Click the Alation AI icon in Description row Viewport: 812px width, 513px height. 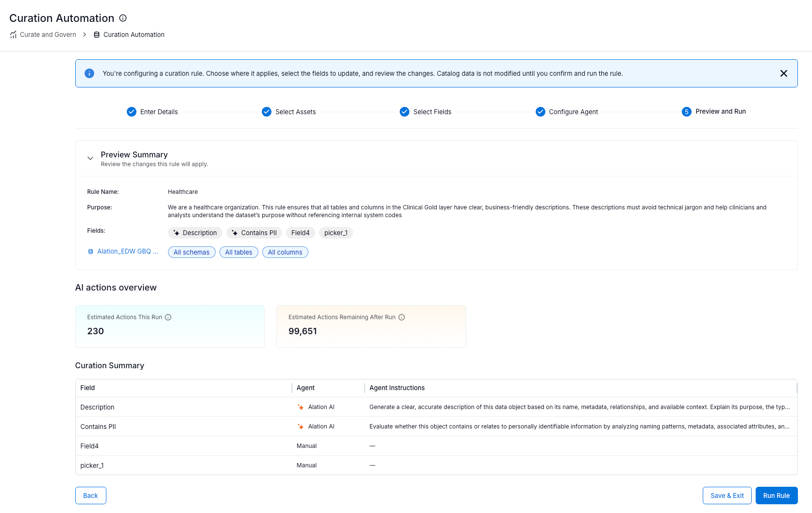pyautogui.click(x=301, y=407)
